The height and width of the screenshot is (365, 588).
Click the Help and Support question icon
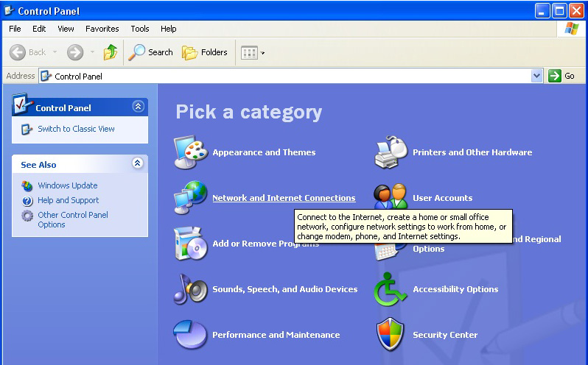(27, 201)
